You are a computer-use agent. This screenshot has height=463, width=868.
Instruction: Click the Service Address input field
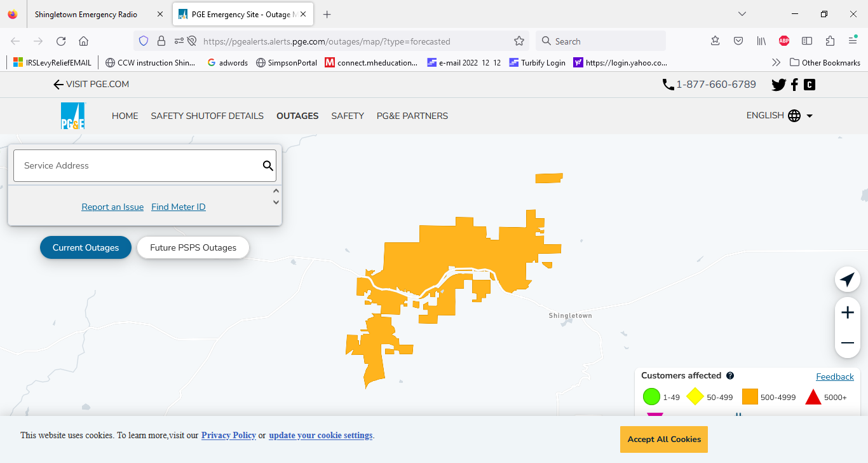pos(137,166)
